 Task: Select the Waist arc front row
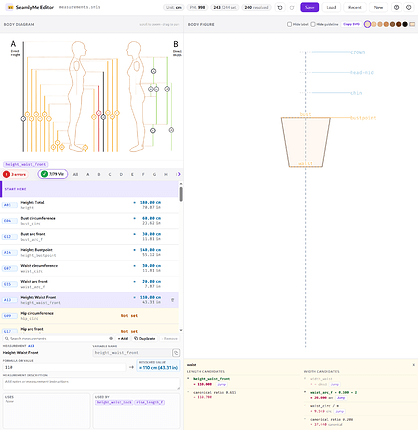point(89,284)
